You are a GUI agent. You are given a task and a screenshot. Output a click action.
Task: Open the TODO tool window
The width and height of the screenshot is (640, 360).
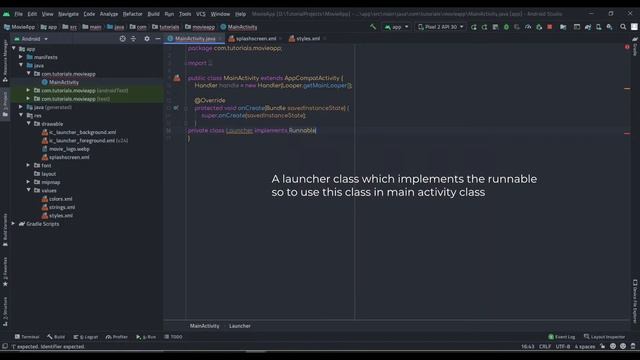pos(173,337)
